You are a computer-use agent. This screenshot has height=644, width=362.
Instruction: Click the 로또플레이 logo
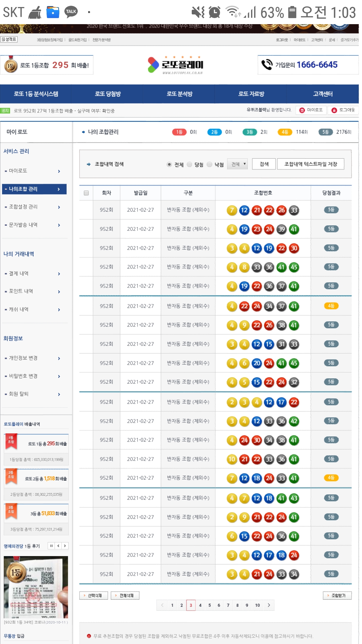pyautogui.click(x=176, y=65)
